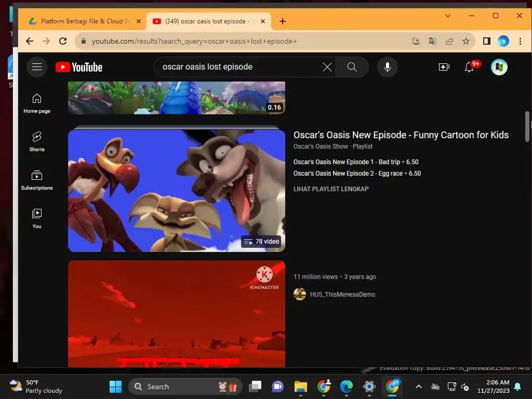Viewport: 532px width, 399px height.
Task: Open the 0.16 video thumbnail at top
Action: tap(177, 98)
